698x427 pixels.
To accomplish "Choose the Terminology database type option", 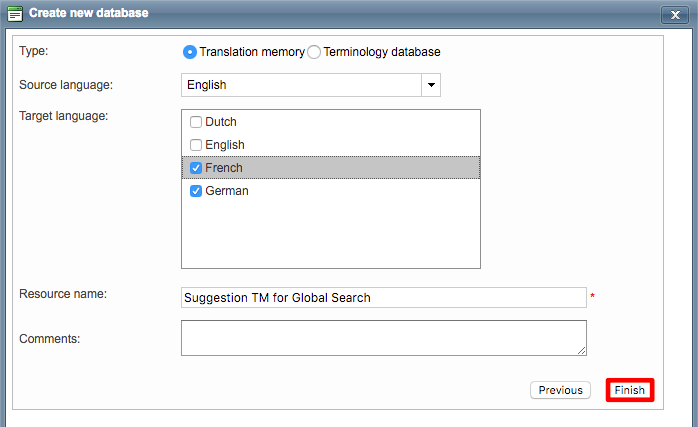I will pos(314,52).
